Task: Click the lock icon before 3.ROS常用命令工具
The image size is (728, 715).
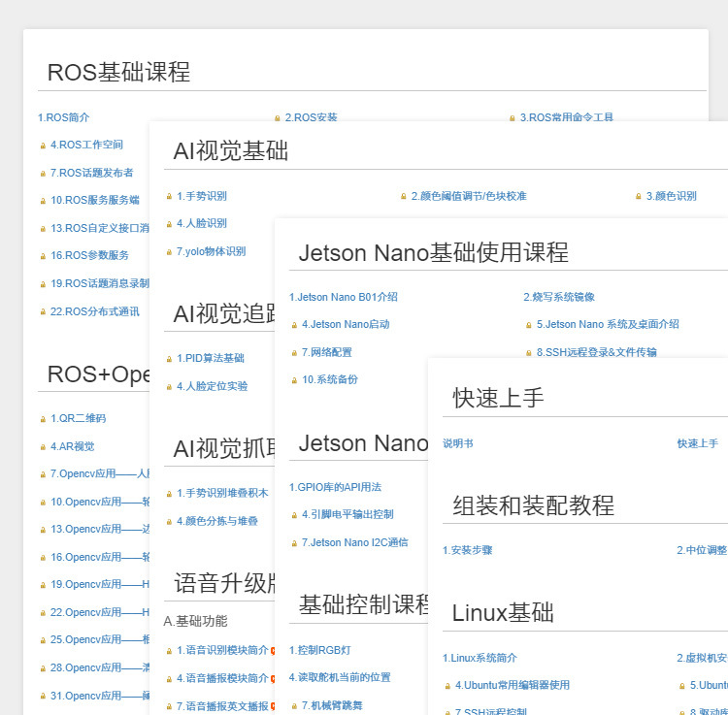Action: click(513, 118)
